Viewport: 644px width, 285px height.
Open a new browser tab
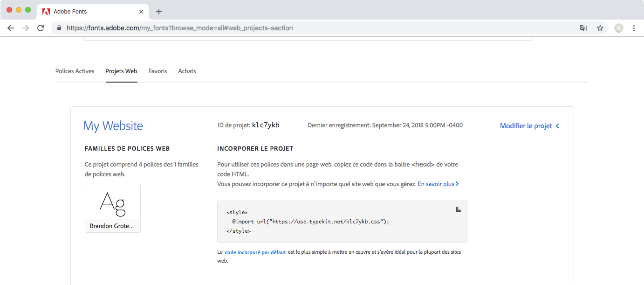159,12
